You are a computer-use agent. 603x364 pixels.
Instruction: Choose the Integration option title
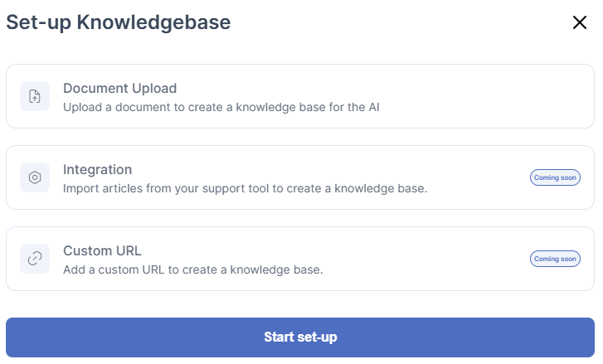tap(97, 170)
